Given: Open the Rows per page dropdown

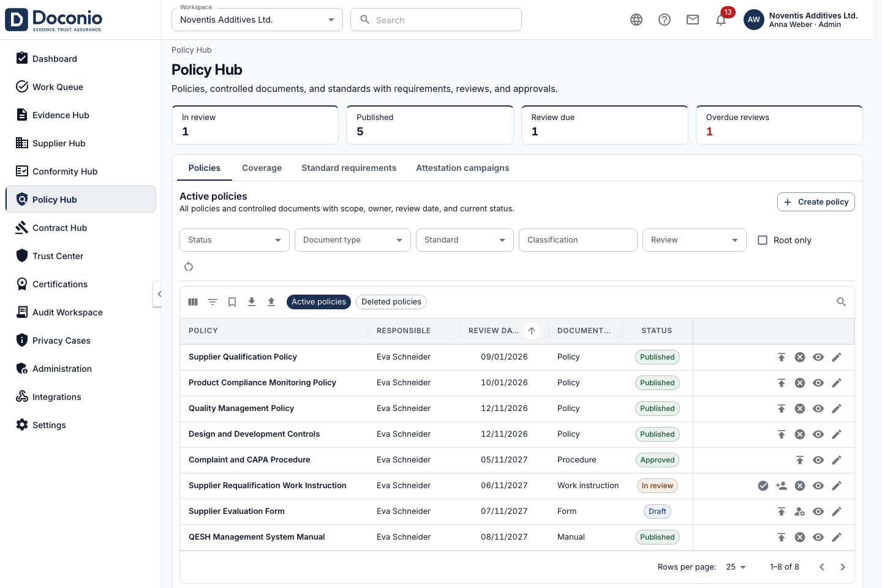Looking at the screenshot, I should coord(736,567).
